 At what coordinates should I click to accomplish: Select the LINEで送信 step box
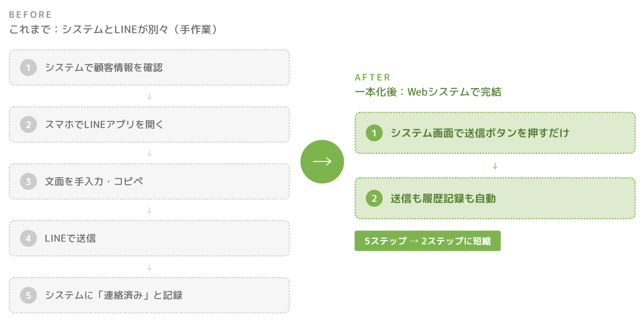click(149, 238)
